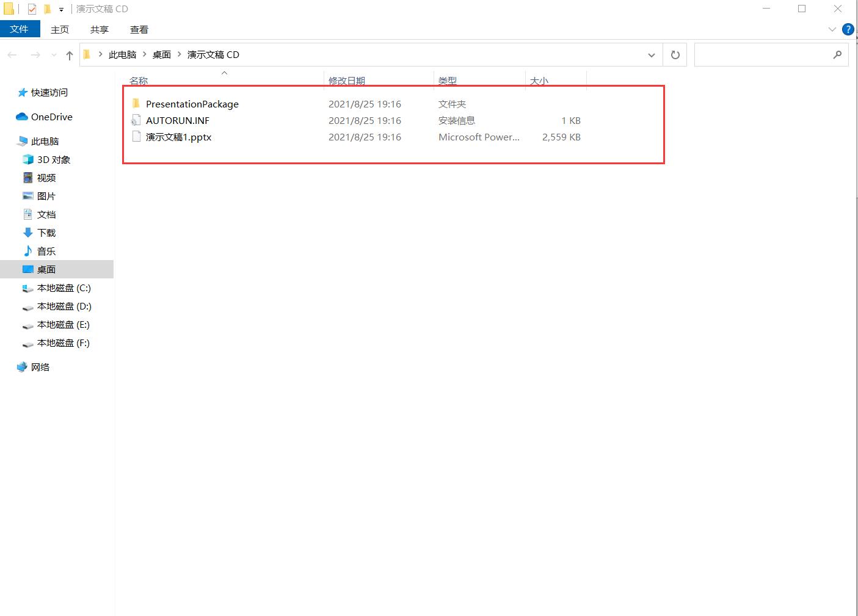Open 文档 folder in the sidebar

[46, 214]
